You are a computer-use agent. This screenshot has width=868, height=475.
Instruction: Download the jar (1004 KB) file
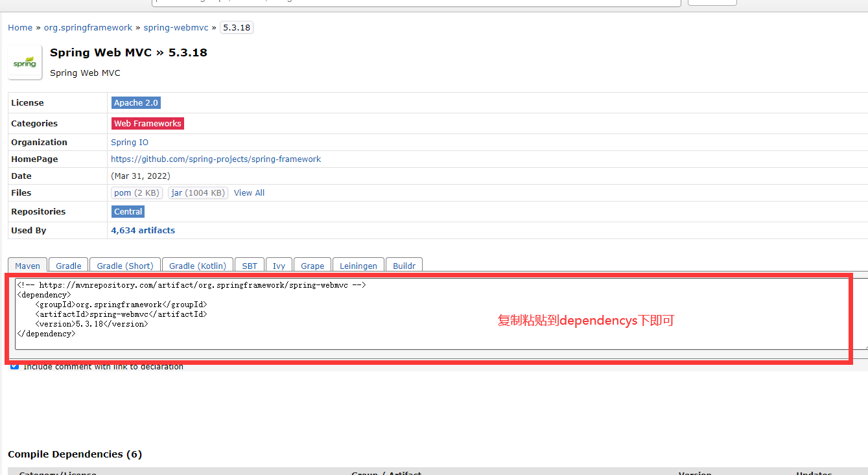[x=198, y=192]
